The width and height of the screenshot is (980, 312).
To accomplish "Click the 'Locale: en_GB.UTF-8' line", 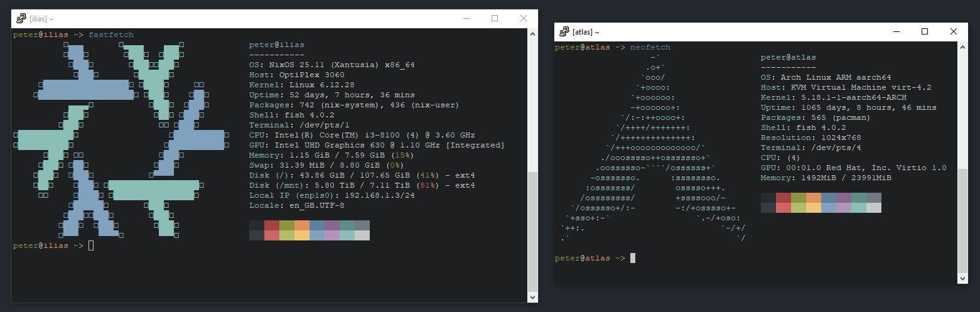I will click(296, 205).
